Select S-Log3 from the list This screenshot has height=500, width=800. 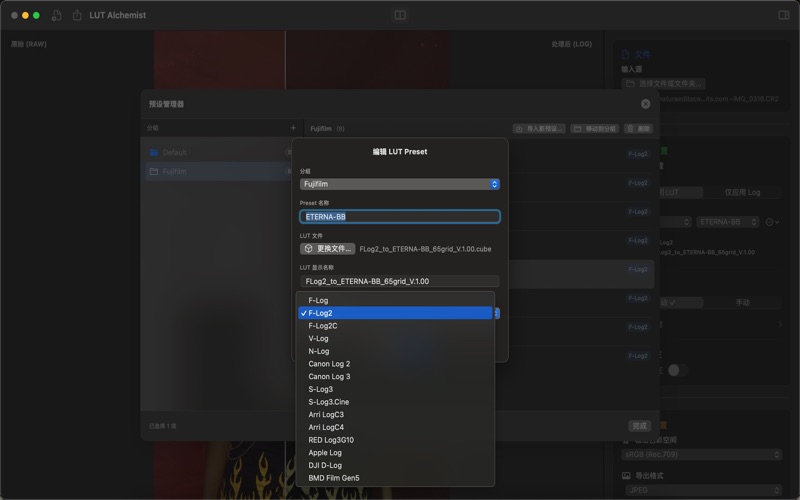tap(395, 389)
